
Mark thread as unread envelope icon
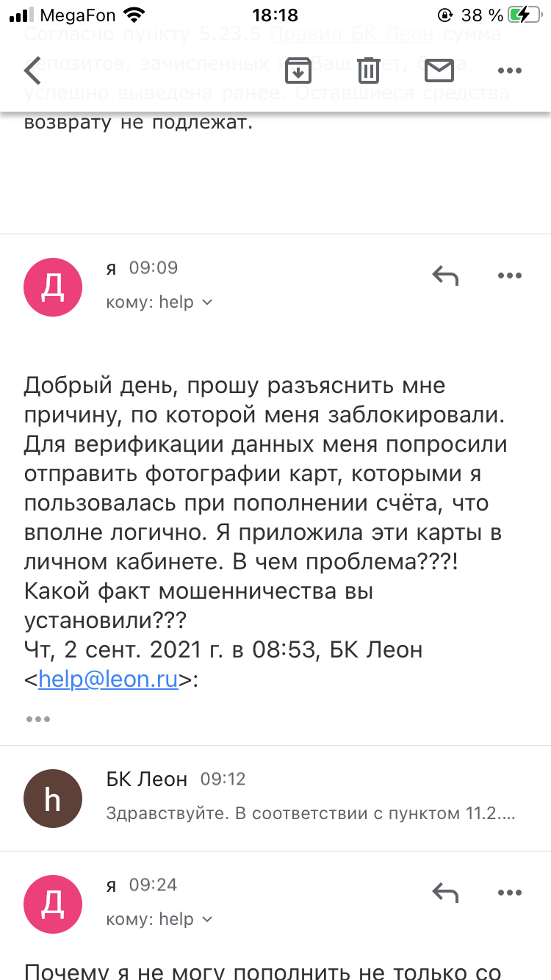point(439,71)
